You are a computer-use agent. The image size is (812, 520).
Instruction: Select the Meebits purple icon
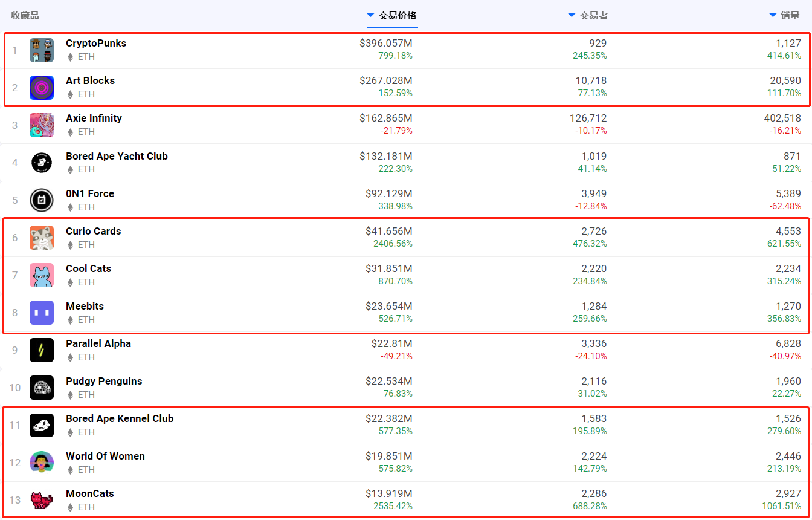pyautogui.click(x=42, y=313)
